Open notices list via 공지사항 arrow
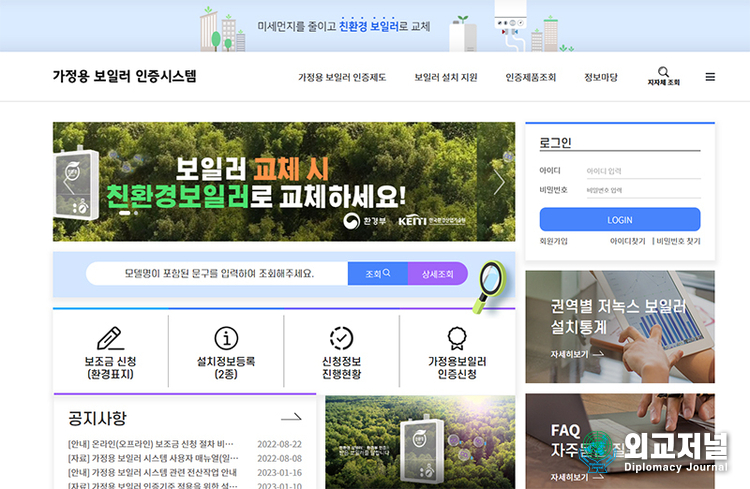Image resolution: width=750 pixels, height=489 pixels. (291, 418)
